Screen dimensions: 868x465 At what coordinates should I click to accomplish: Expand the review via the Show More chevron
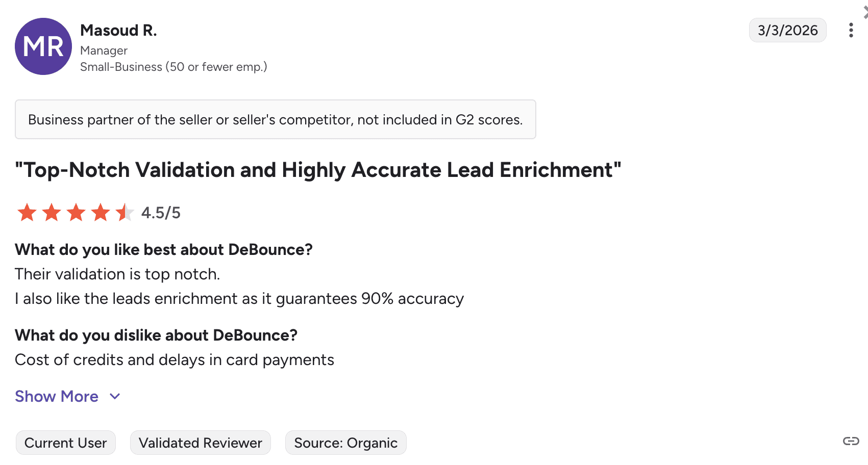coord(115,396)
